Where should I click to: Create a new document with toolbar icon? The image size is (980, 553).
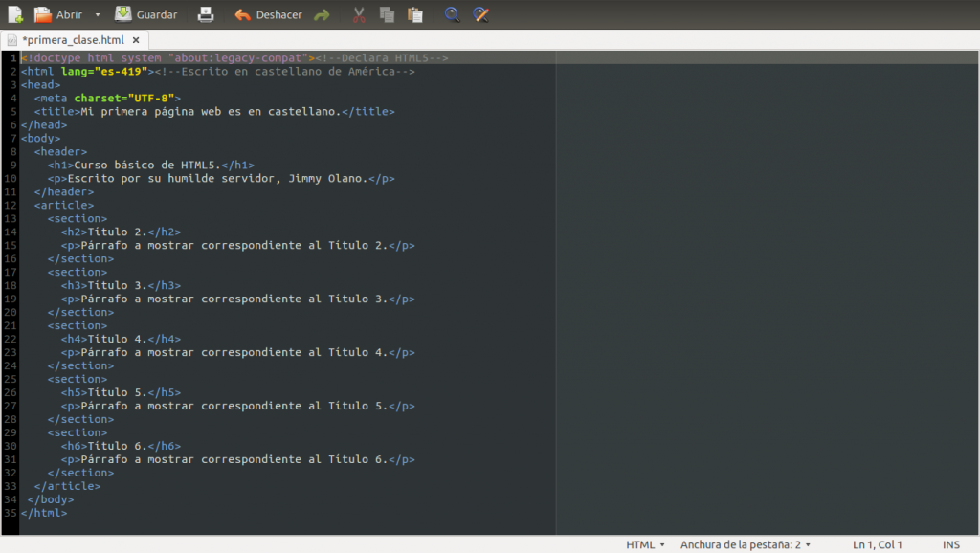[15, 14]
